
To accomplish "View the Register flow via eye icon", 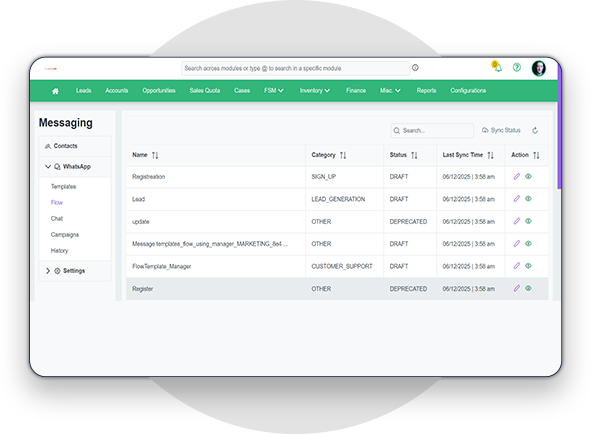I will pyautogui.click(x=528, y=288).
